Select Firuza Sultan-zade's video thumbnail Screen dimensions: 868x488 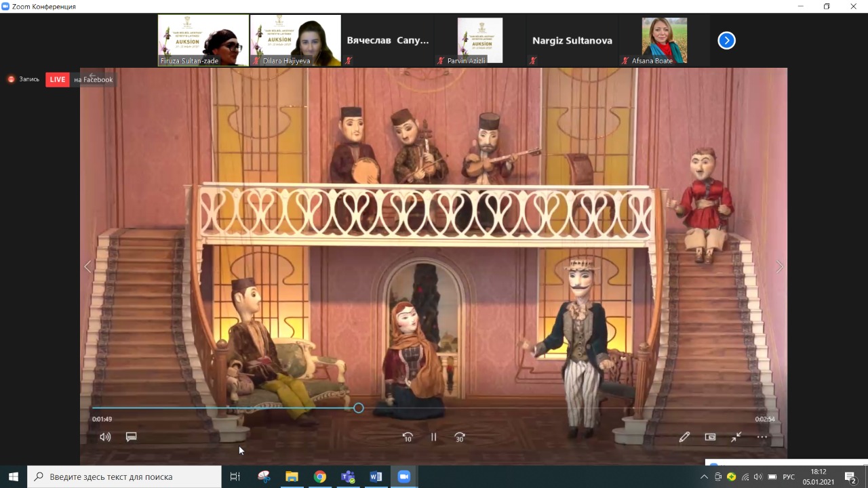click(203, 40)
